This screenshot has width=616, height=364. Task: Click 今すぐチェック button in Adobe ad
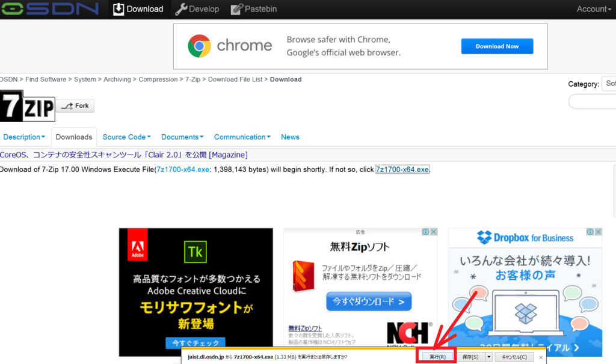[196, 343]
